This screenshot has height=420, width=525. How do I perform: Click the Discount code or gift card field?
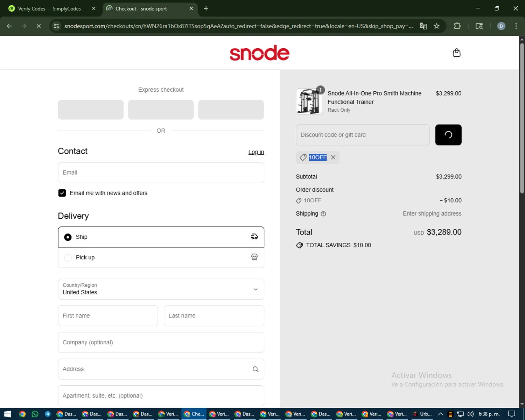coord(363,135)
